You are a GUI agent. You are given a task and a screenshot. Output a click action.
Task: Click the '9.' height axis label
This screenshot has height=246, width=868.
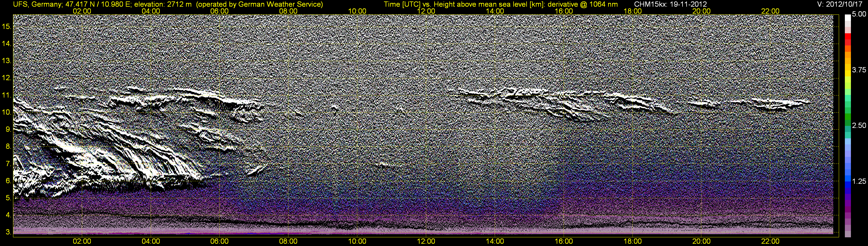pyautogui.click(x=9, y=130)
